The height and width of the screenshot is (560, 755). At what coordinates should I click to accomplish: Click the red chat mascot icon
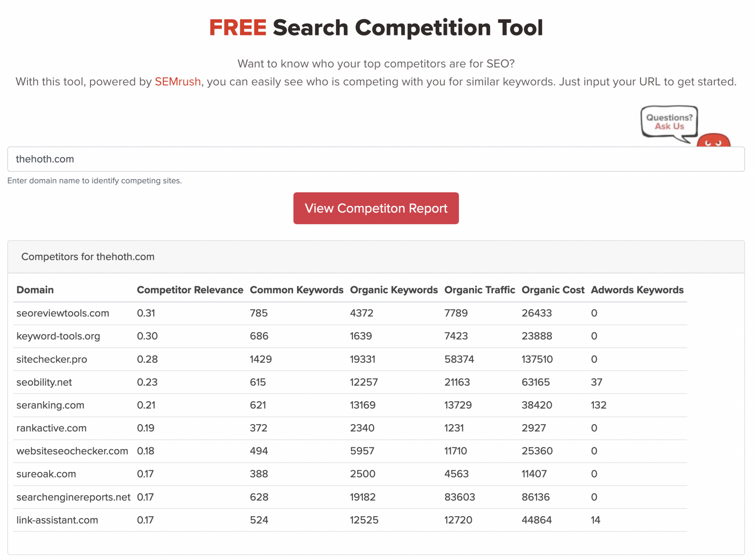[x=713, y=140]
